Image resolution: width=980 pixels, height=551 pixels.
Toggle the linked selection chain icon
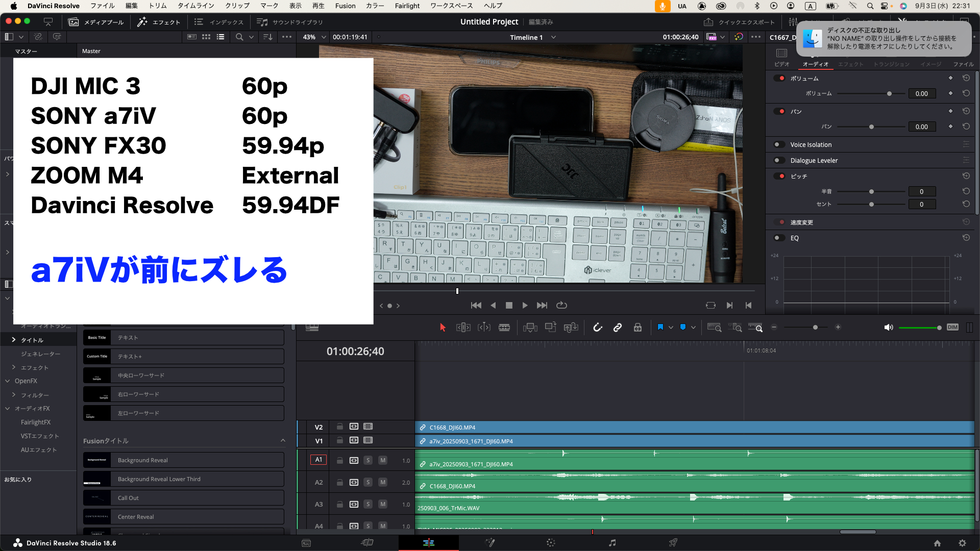[618, 328]
